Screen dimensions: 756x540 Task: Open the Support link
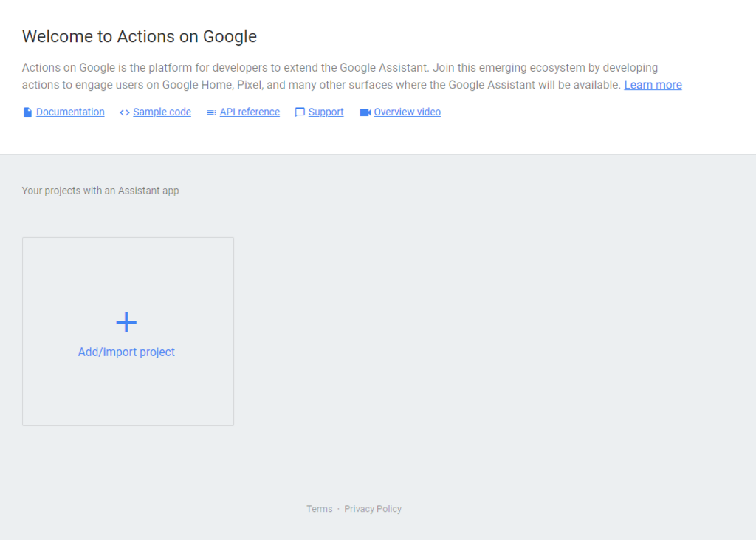pyautogui.click(x=326, y=112)
